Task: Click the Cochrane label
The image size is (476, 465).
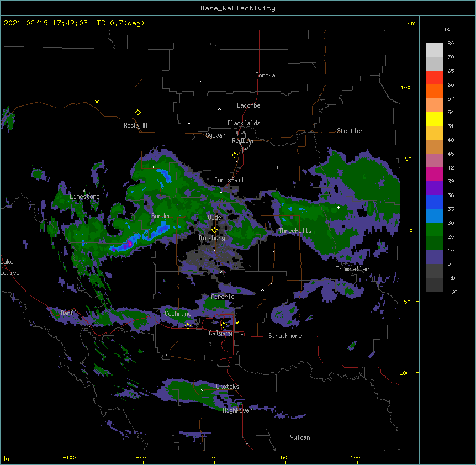Action: 178,314
